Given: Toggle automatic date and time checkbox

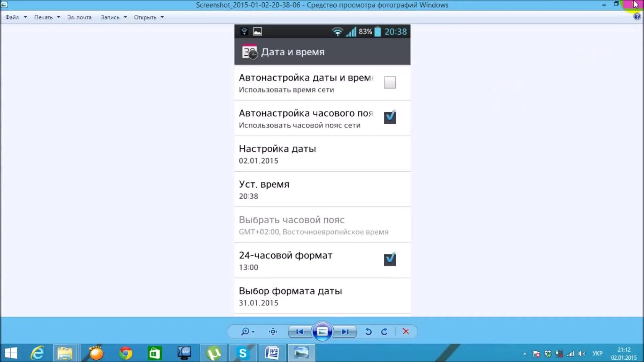Looking at the screenshot, I should coord(390,82).
